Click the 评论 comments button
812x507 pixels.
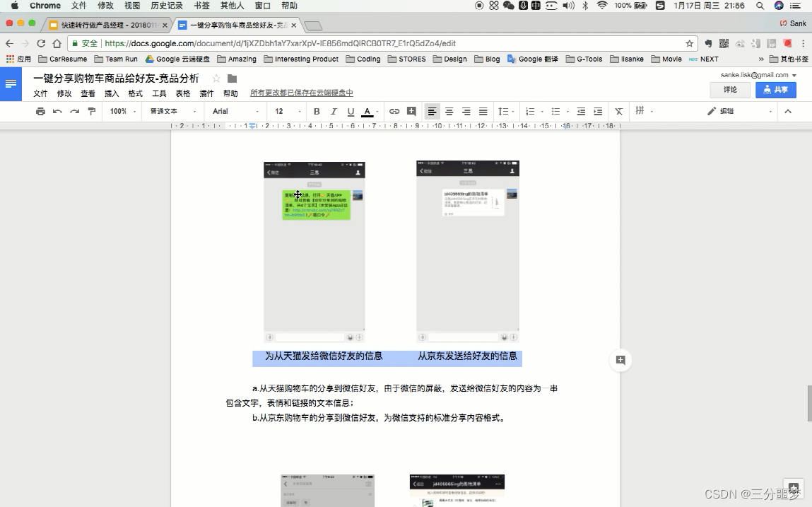[729, 90]
